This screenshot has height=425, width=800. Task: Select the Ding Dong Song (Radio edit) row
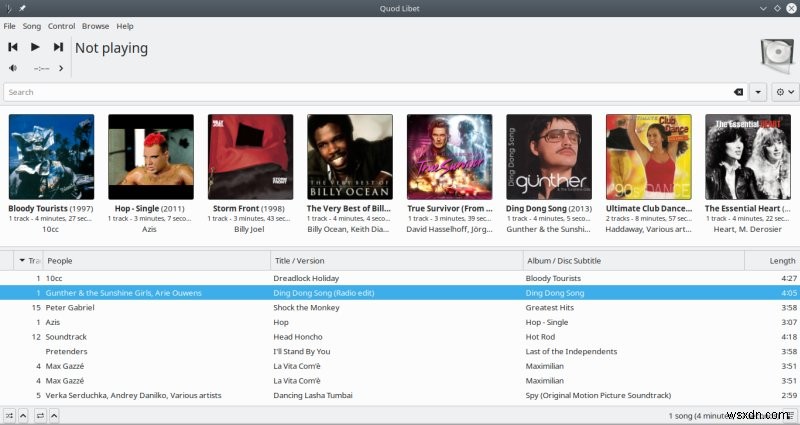(400, 293)
